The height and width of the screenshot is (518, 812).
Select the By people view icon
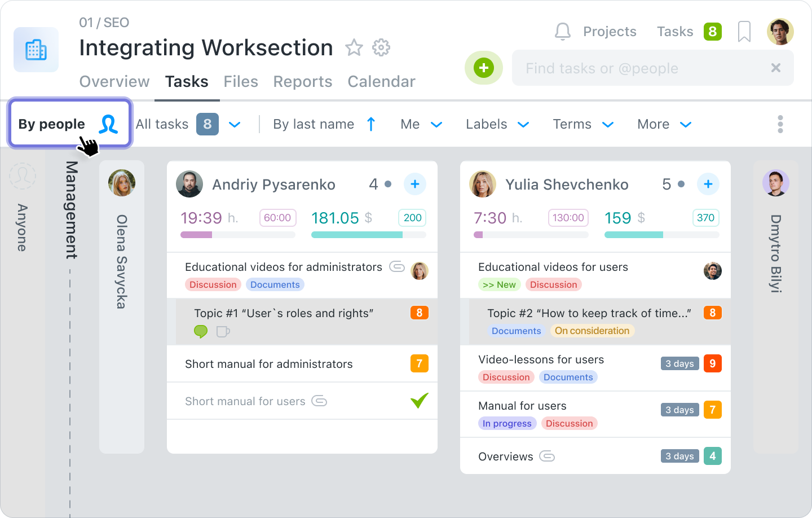tap(110, 124)
